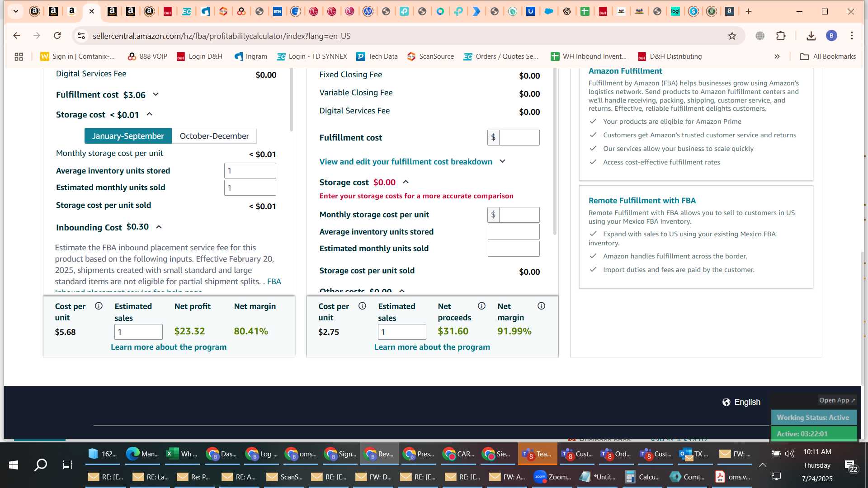Focus the browser address bar URL

click(222, 36)
